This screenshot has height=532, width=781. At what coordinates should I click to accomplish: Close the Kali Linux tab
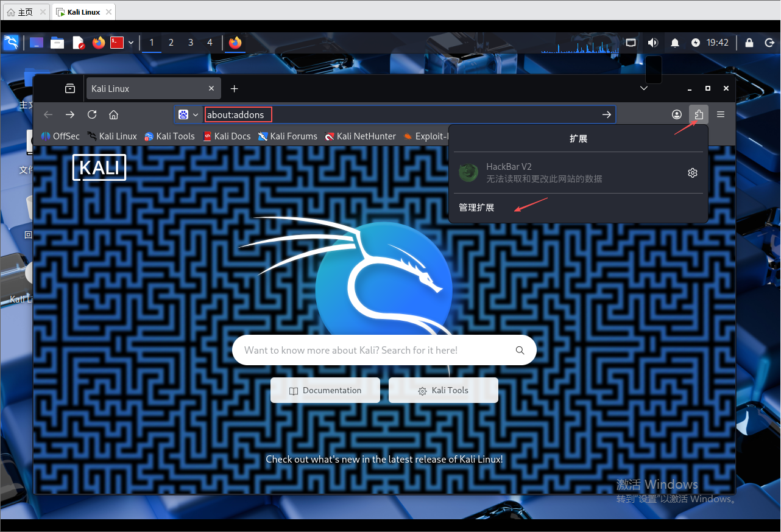click(211, 88)
